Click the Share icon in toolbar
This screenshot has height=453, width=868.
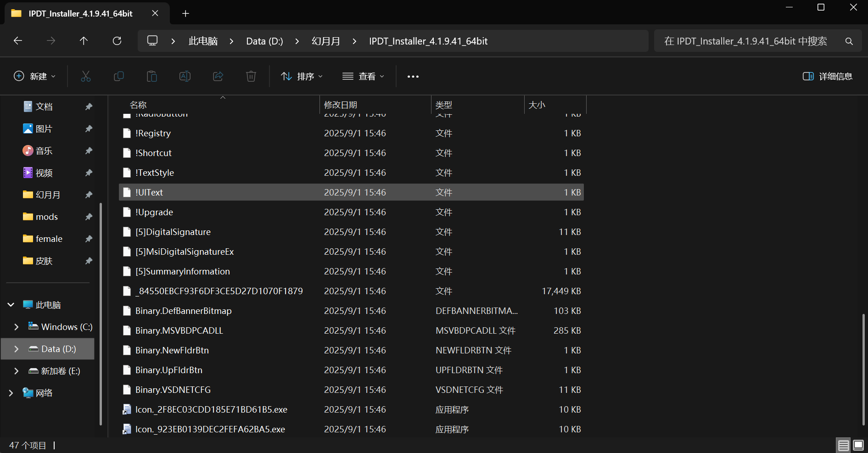click(218, 76)
